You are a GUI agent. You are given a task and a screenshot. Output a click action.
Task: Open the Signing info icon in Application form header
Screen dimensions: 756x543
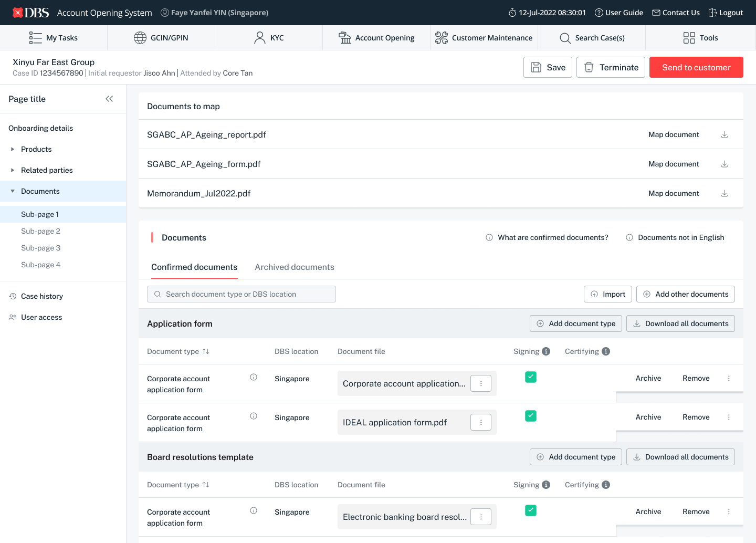pos(546,351)
